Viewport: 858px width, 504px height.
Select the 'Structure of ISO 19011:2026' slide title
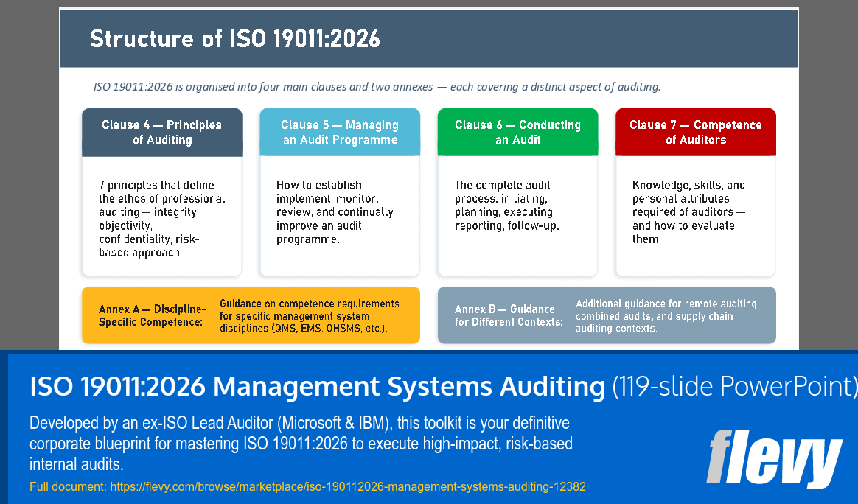click(x=234, y=39)
